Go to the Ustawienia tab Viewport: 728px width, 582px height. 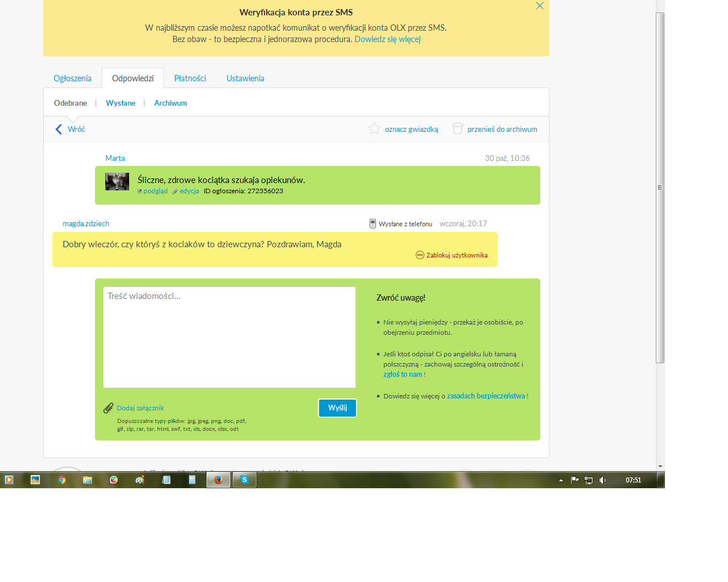pyautogui.click(x=245, y=78)
